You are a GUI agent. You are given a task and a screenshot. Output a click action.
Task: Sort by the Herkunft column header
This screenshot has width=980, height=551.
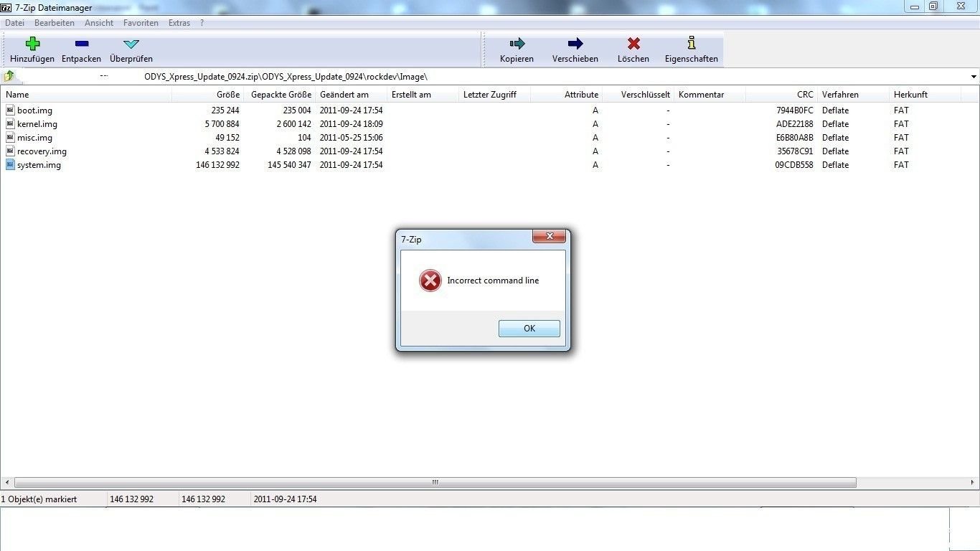click(x=925, y=95)
